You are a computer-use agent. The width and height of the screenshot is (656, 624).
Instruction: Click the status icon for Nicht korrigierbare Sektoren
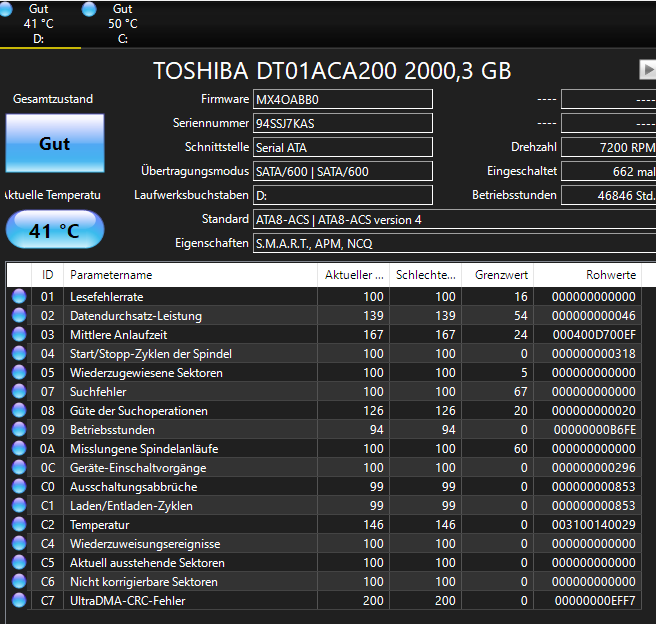click(x=19, y=581)
